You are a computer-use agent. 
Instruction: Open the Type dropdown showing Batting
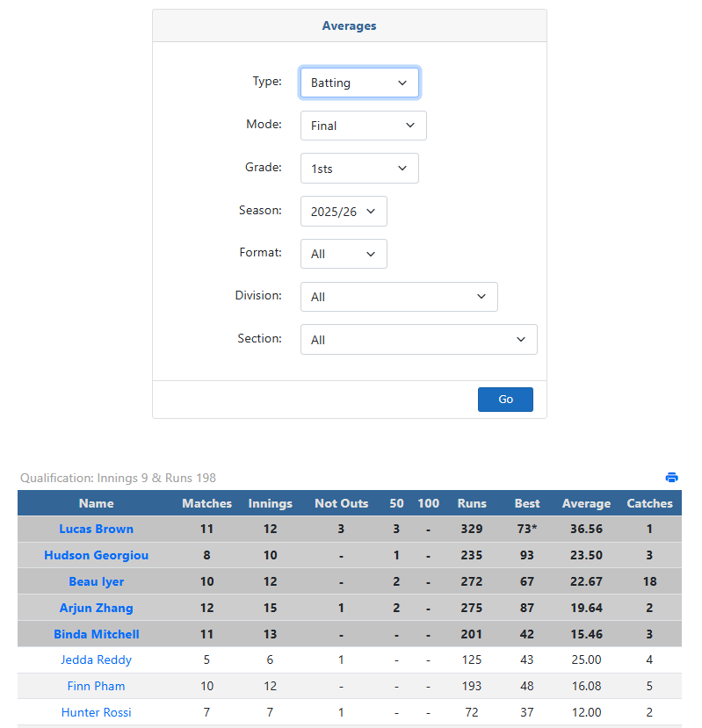click(x=359, y=83)
